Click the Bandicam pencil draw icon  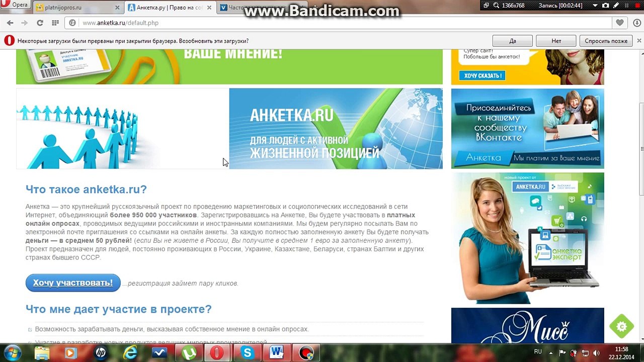coord(616,6)
